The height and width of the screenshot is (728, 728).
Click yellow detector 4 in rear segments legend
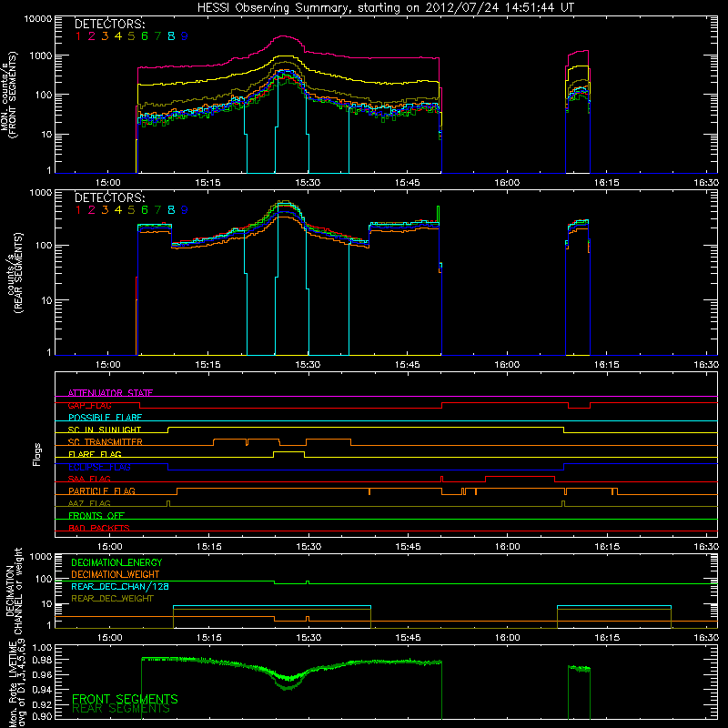point(118,210)
